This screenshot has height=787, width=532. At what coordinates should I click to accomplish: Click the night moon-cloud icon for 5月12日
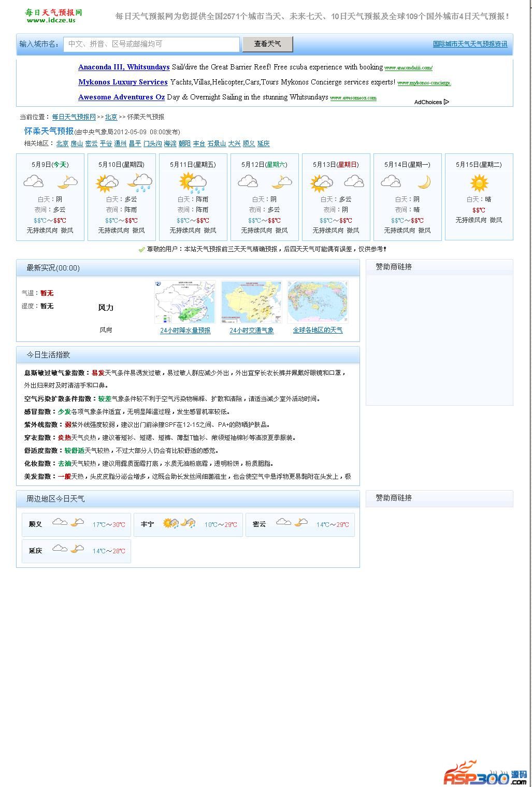click(x=281, y=182)
